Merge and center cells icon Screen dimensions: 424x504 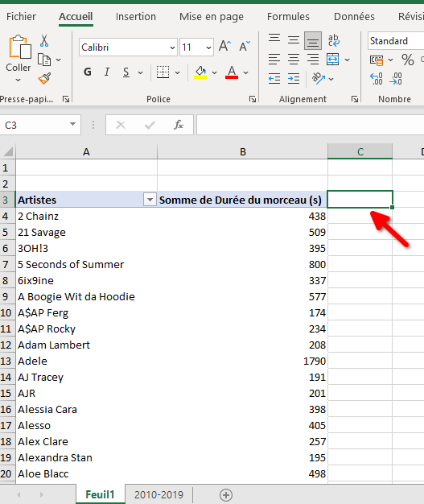(x=333, y=60)
